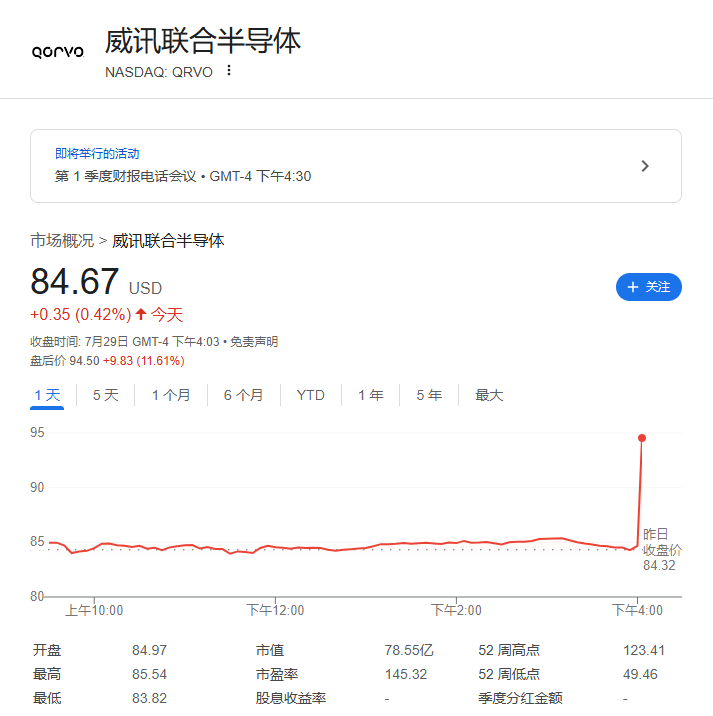Click the 下午12:00 time axis label
Screen dimensions: 713x716
275,610
